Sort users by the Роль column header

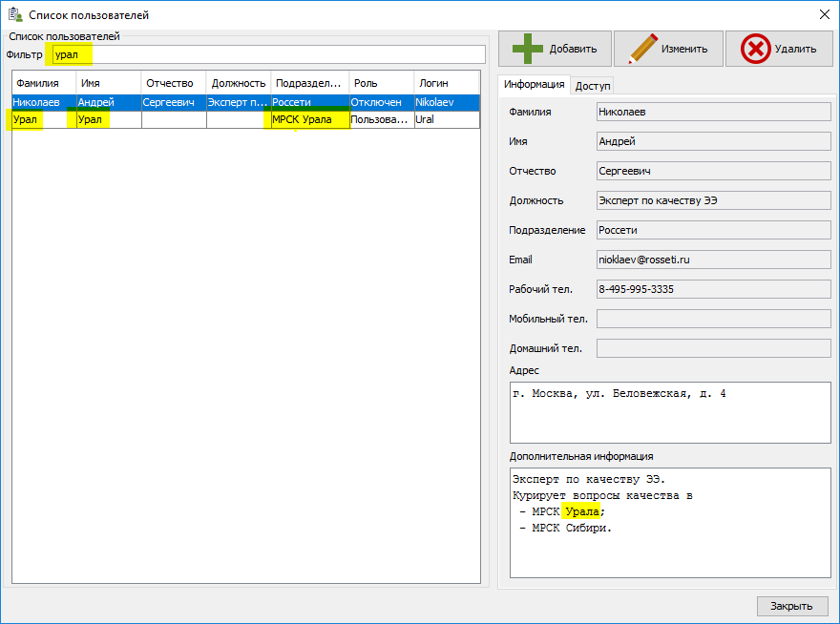(382, 84)
